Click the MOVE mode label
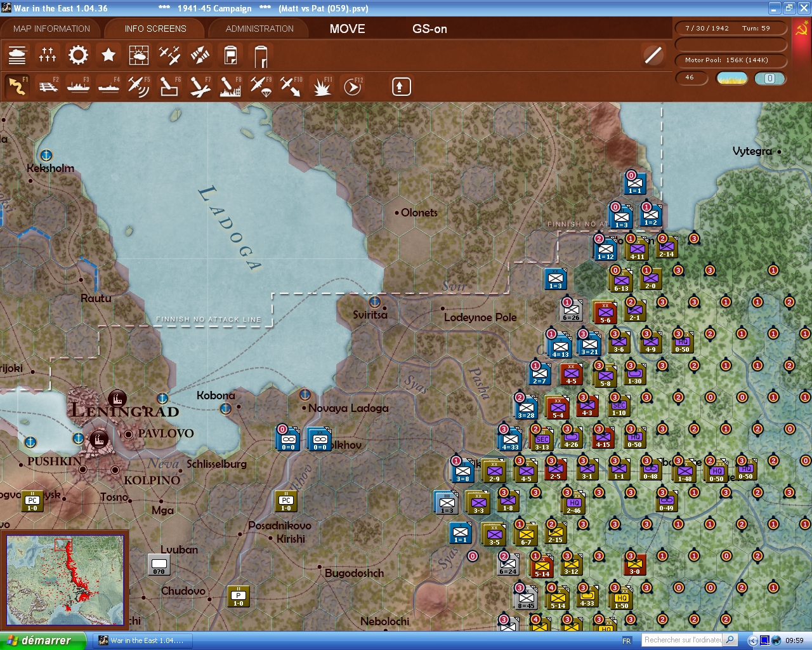The height and width of the screenshot is (650, 812). (347, 29)
